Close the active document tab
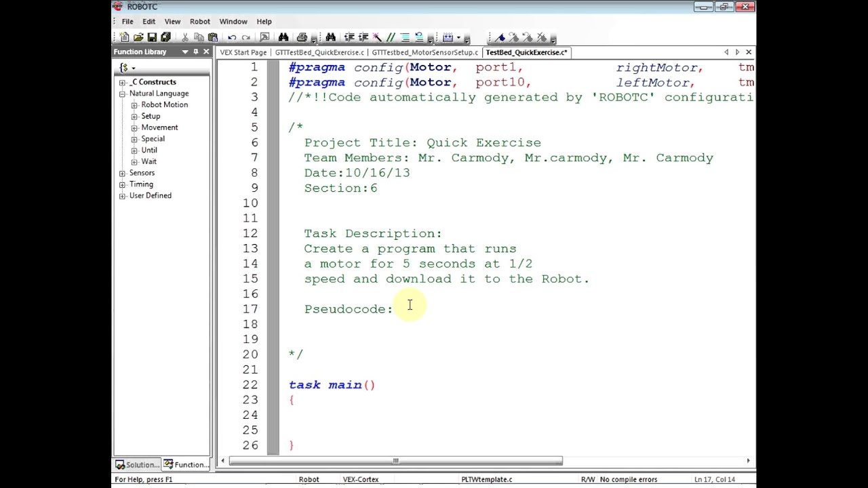 [x=749, y=52]
